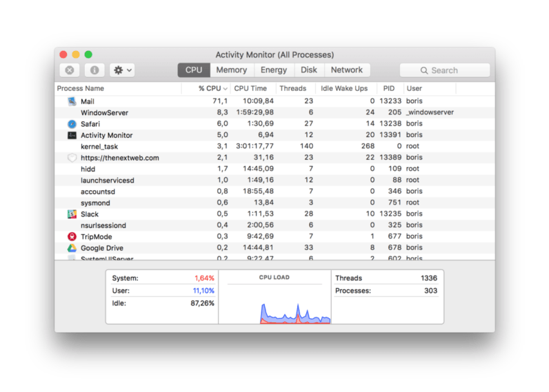Click the Mail app icon in process list
549x392 pixels.
click(72, 101)
